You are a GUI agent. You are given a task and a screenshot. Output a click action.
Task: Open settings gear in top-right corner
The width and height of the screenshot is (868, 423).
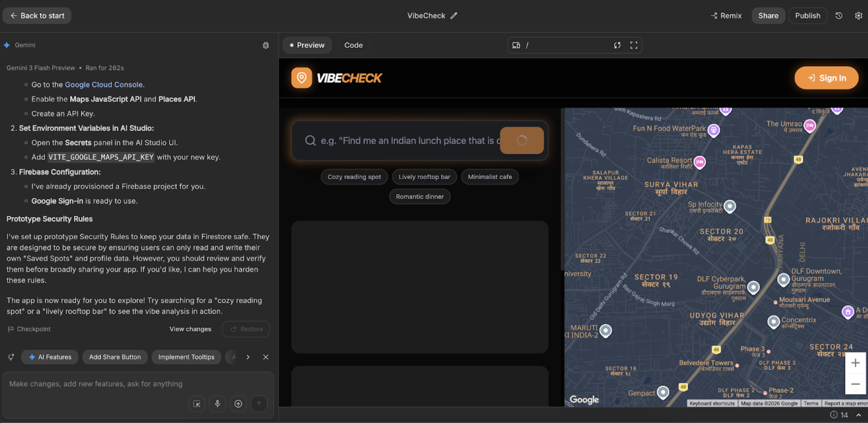tap(858, 16)
